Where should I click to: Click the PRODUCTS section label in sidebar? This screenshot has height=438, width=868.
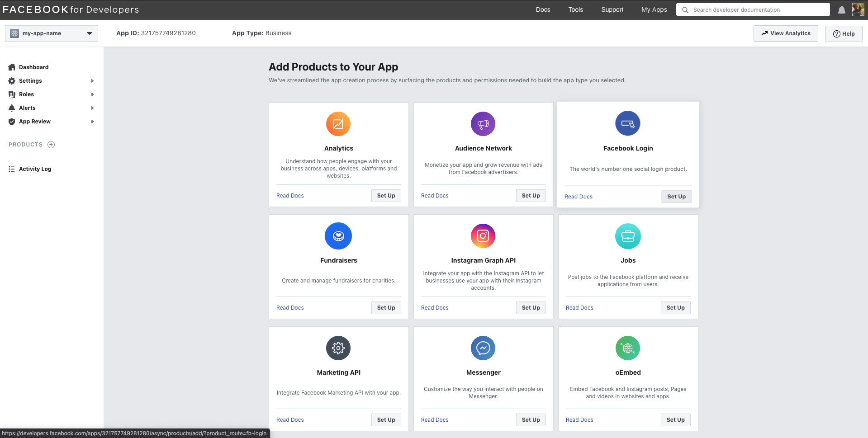coord(25,145)
